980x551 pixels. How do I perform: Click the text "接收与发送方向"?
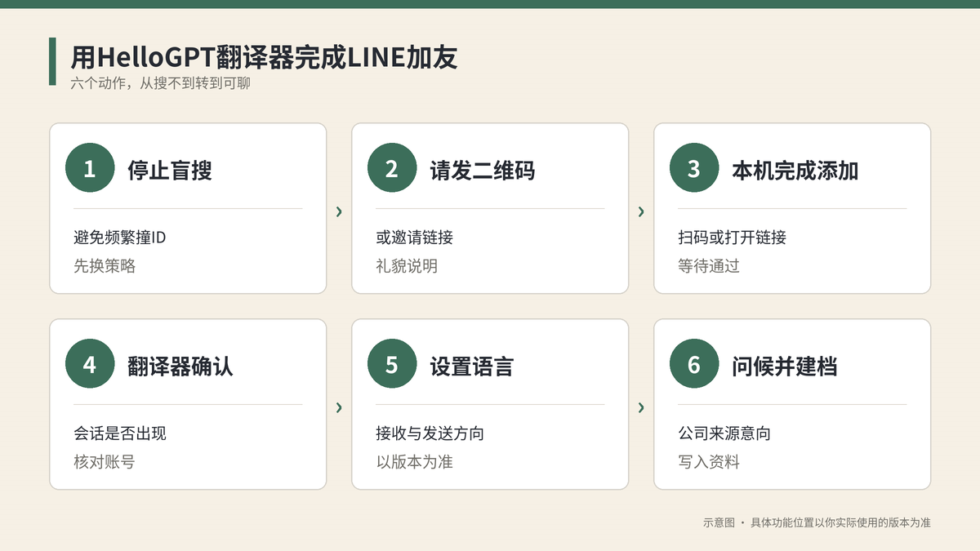(430, 433)
